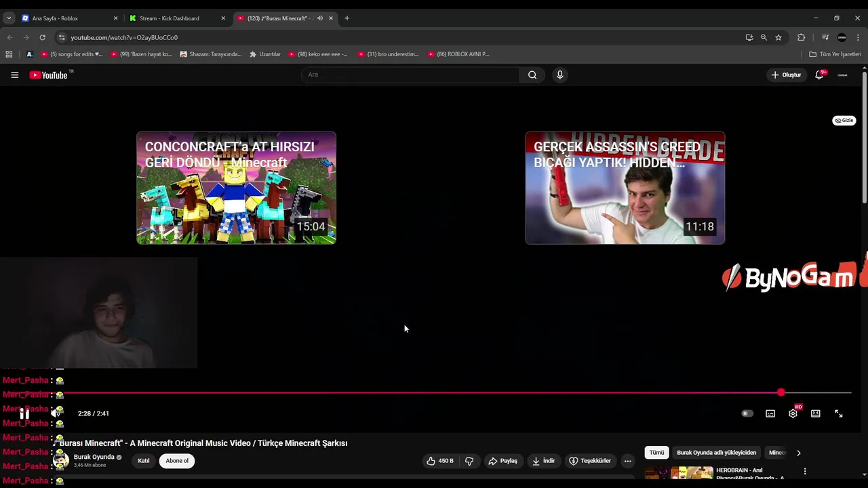View site information icon in address bar
This screenshot has width=868, height=488.
click(62, 37)
